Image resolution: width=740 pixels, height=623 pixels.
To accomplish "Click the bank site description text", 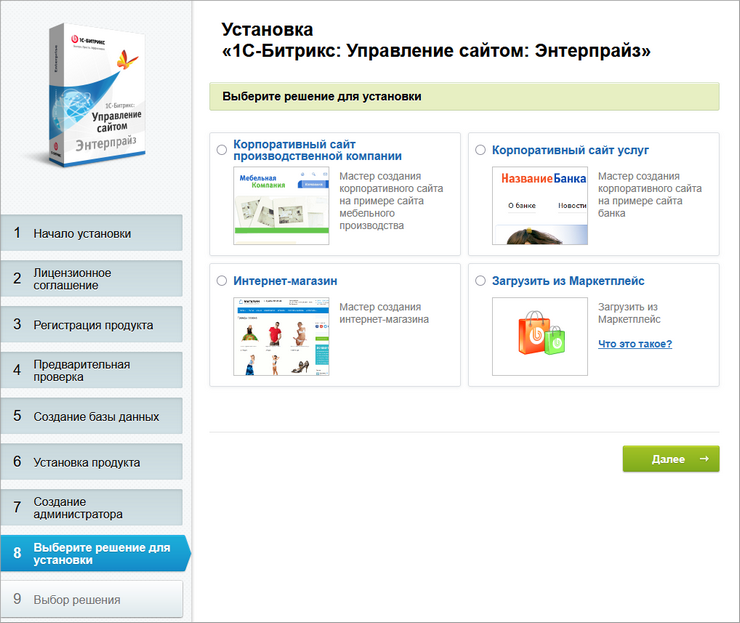I will pos(649,195).
